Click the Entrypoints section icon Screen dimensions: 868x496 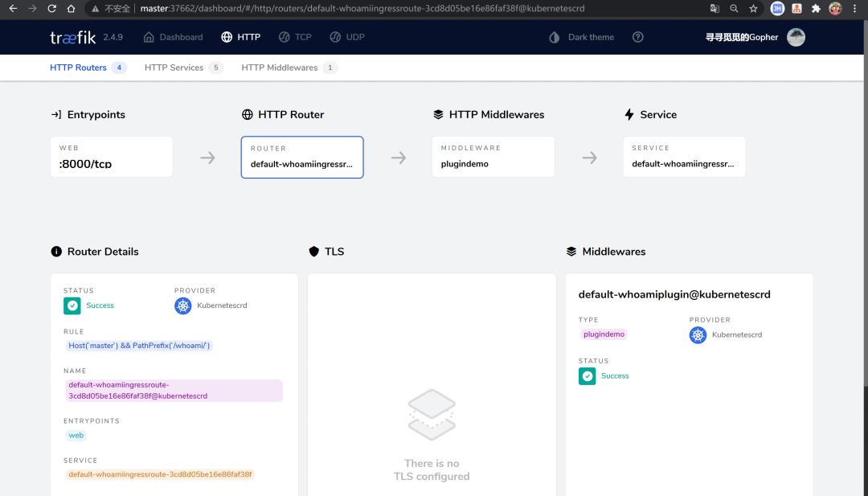point(56,115)
